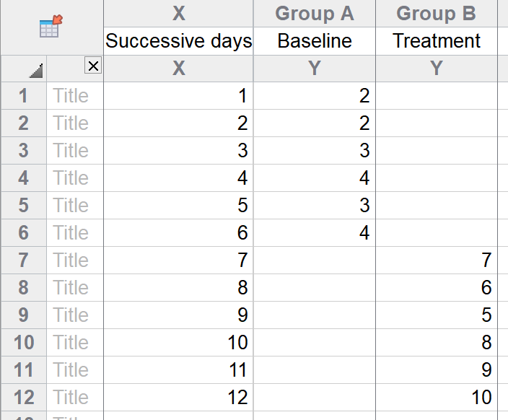Select the Group A column header
508x420 pixels.
[314, 14]
